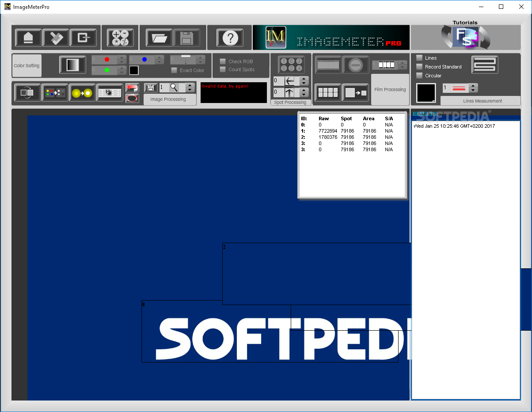Click the red undo arrow icon
The image size is (532, 412).
(132, 88)
